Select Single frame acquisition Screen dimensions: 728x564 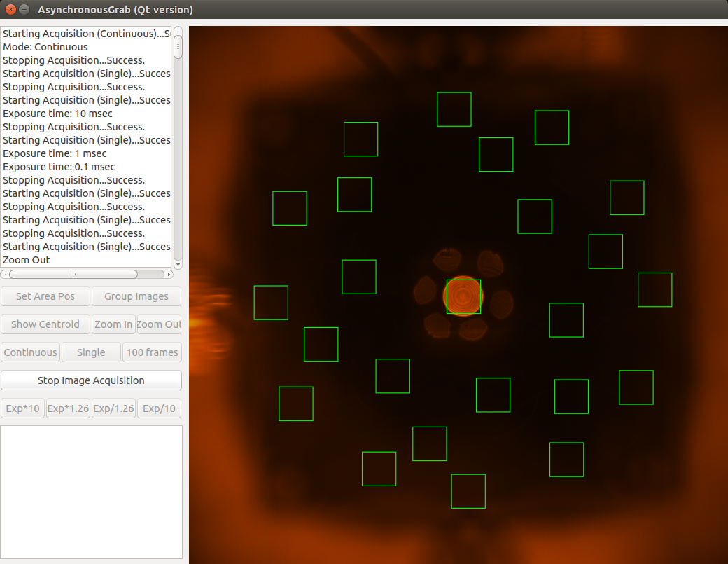[x=91, y=352]
